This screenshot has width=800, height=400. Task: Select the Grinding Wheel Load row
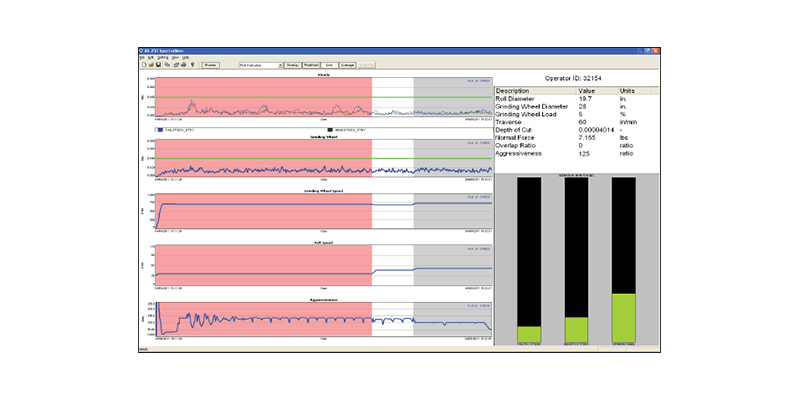pyautogui.click(x=577, y=114)
